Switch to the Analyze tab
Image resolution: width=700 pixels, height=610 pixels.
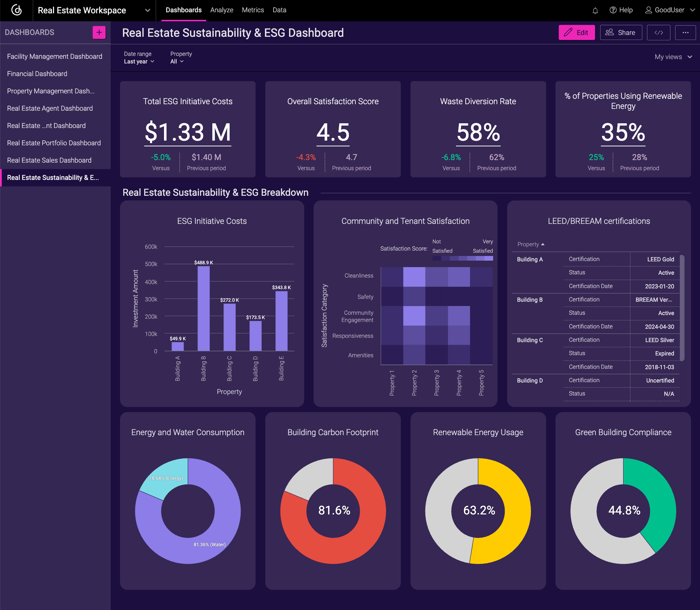[222, 10]
